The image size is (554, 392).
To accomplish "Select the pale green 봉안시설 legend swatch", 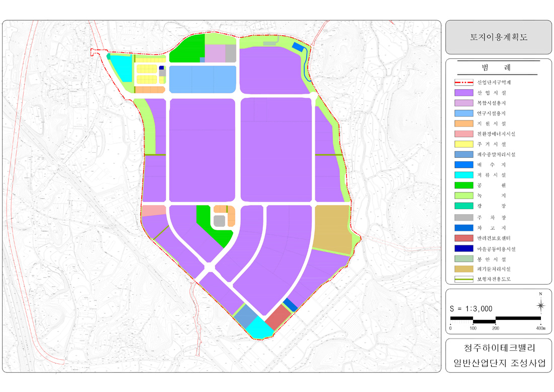I will [463, 259].
